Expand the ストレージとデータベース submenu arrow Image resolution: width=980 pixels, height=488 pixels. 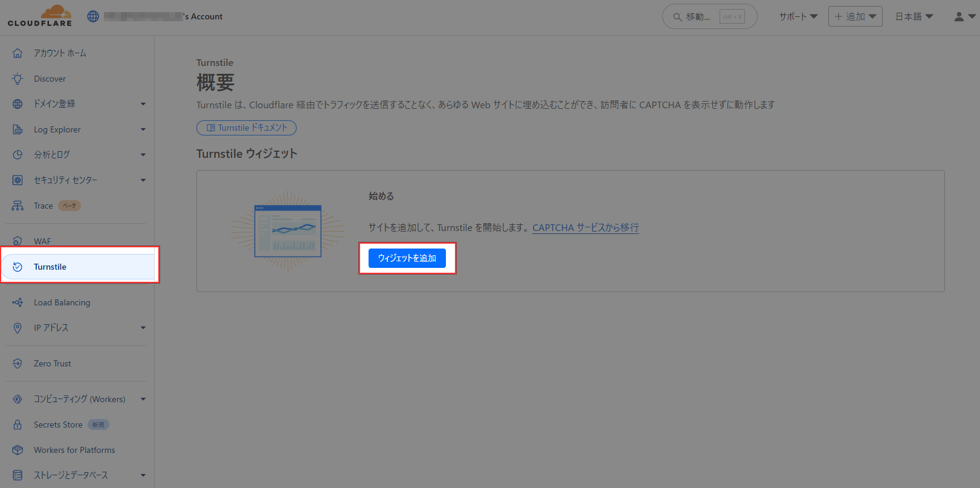[143, 475]
